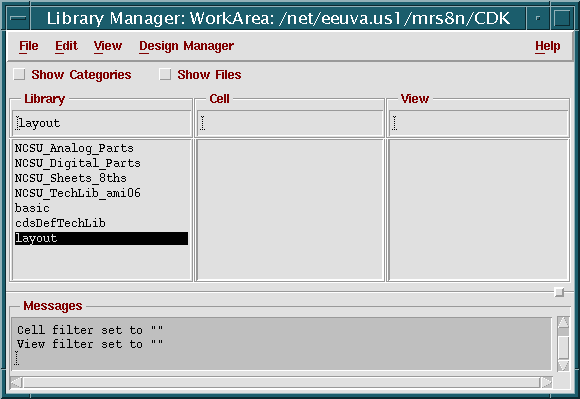Image resolution: width=580 pixels, height=399 pixels.
Task: Click the maximize button in title bar
Action: 562,18
